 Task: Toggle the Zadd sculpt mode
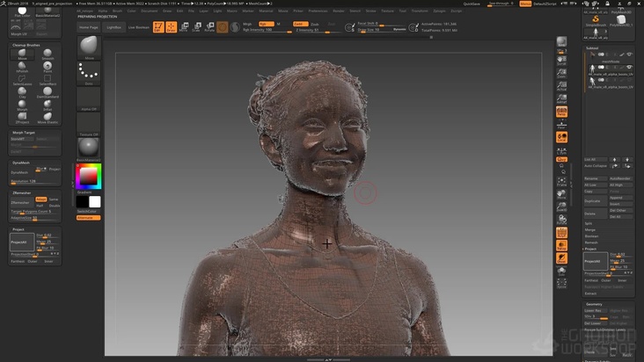[300, 24]
